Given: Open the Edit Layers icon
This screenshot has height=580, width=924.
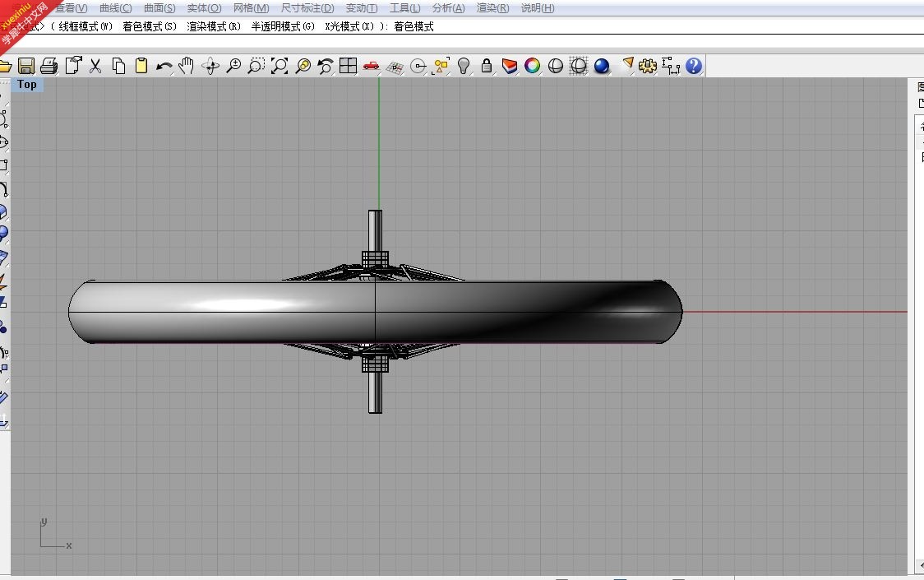Looking at the screenshot, I should [509, 66].
